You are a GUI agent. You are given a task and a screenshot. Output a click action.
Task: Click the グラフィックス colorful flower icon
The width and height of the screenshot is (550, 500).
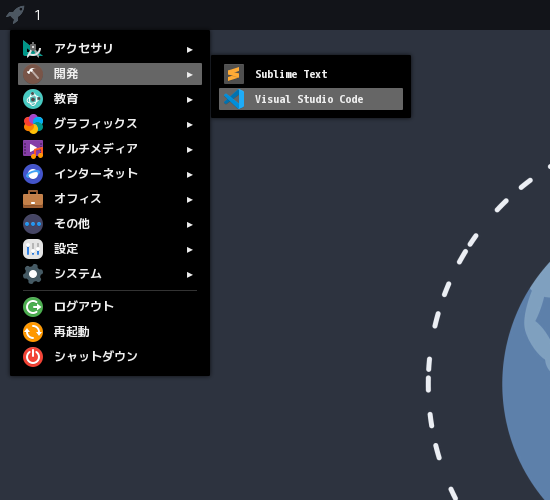pyautogui.click(x=33, y=124)
